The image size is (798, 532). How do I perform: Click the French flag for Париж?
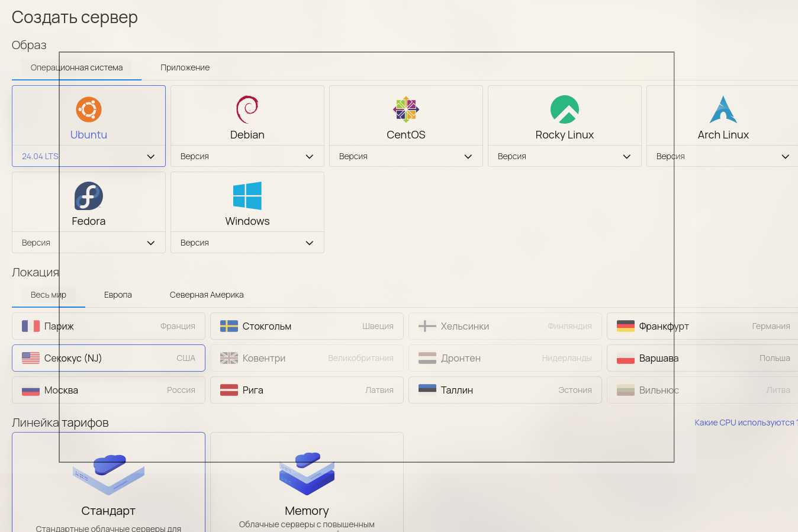31,326
